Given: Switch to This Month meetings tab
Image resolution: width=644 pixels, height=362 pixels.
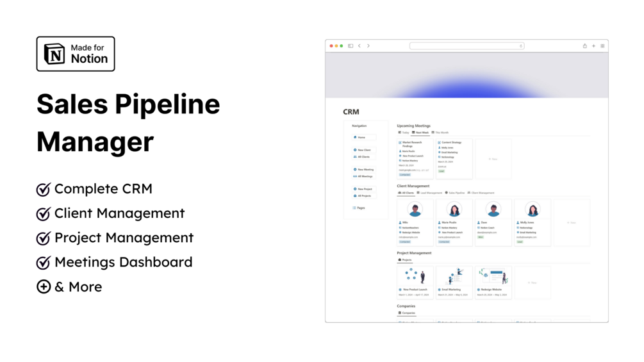Looking at the screenshot, I should [x=440, y=133].
